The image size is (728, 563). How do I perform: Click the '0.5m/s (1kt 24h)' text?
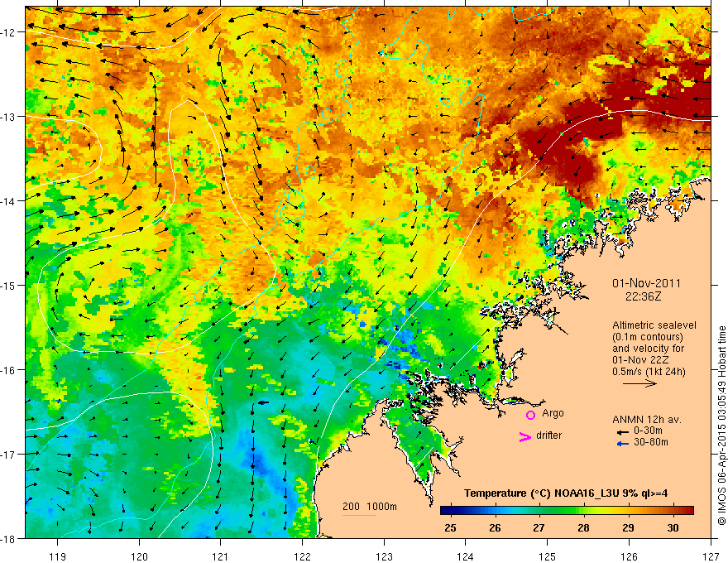649,372
